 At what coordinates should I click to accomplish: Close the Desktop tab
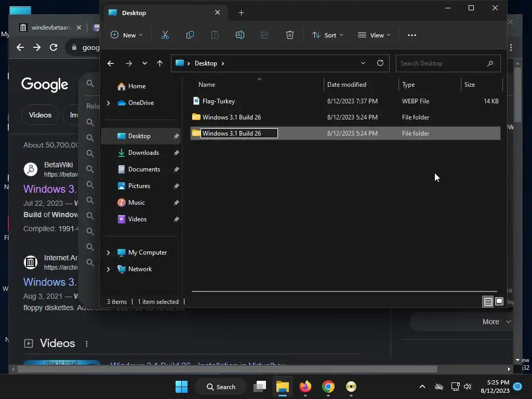pyautogui.click(x=218, y=12)
